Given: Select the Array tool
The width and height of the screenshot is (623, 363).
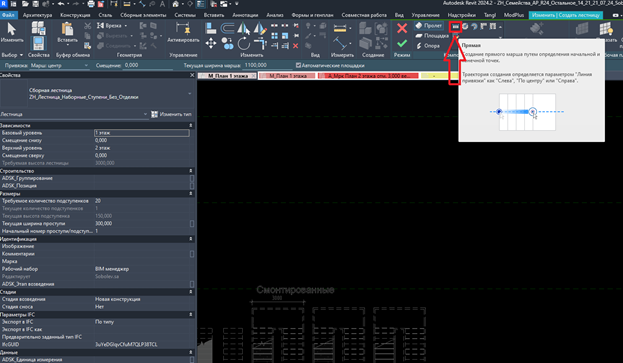Looking at the screenshot, I should tap(275, 36).
